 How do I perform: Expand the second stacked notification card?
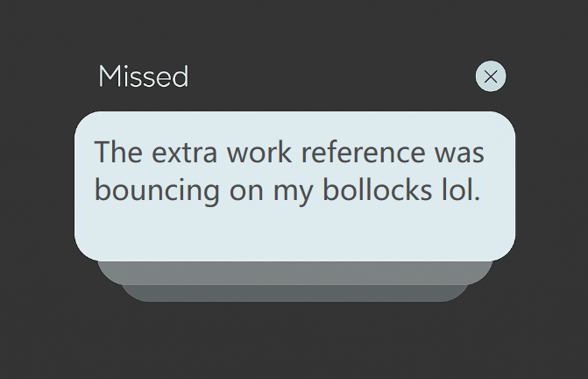[294, 273]
